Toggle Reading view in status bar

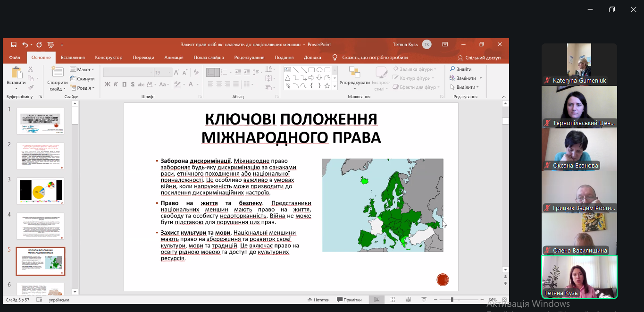pos(408,300)
